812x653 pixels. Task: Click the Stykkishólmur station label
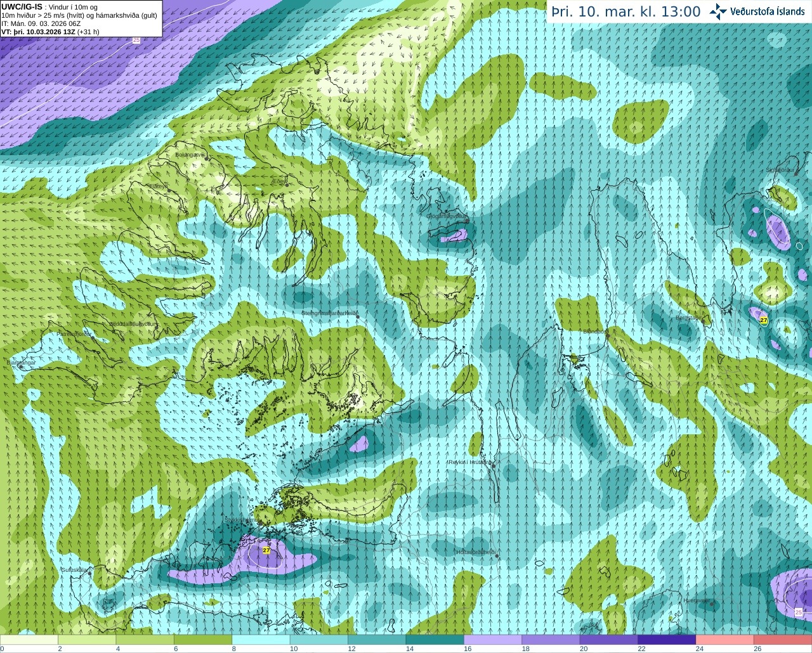242,520
